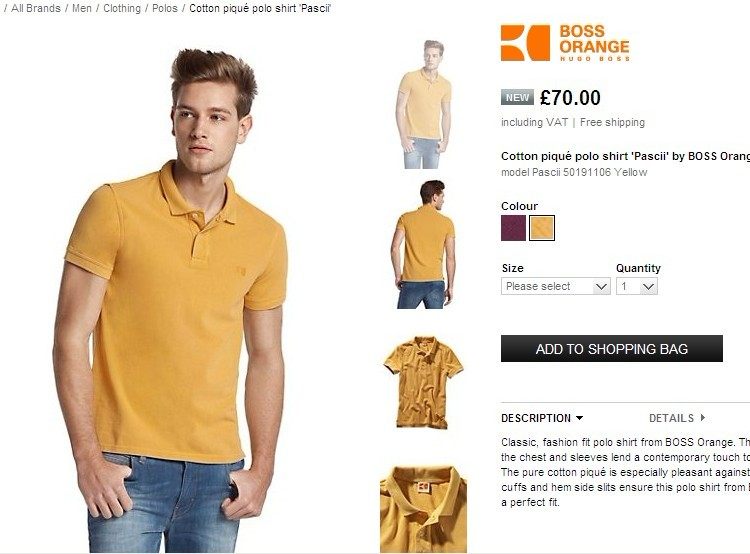Click Add to Shopping Bag button
Image resolution: width=750 pixels, height=554 pixels.
[612, 349]
